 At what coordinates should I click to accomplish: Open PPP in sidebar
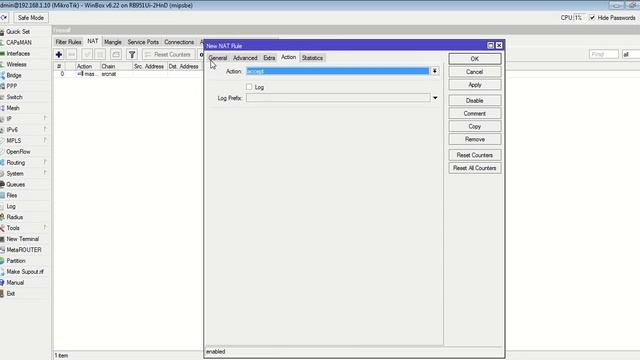[12, 86]
